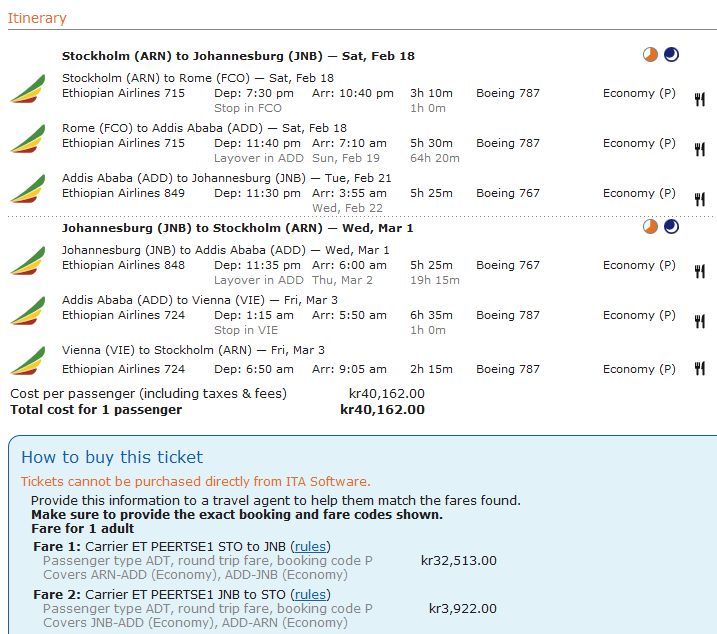Screen dimensions: 717x634
Task: Click the "How to buy this ticket" heading
Action: tap(112, 458)
